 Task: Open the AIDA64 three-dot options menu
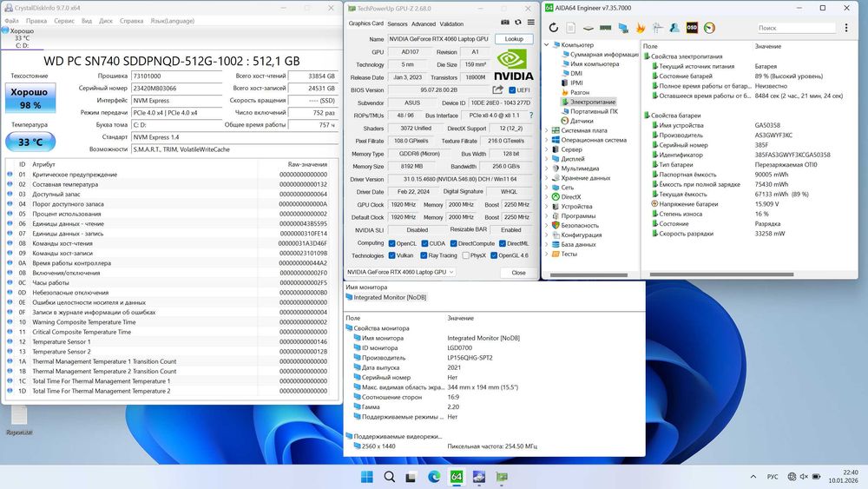845,28
